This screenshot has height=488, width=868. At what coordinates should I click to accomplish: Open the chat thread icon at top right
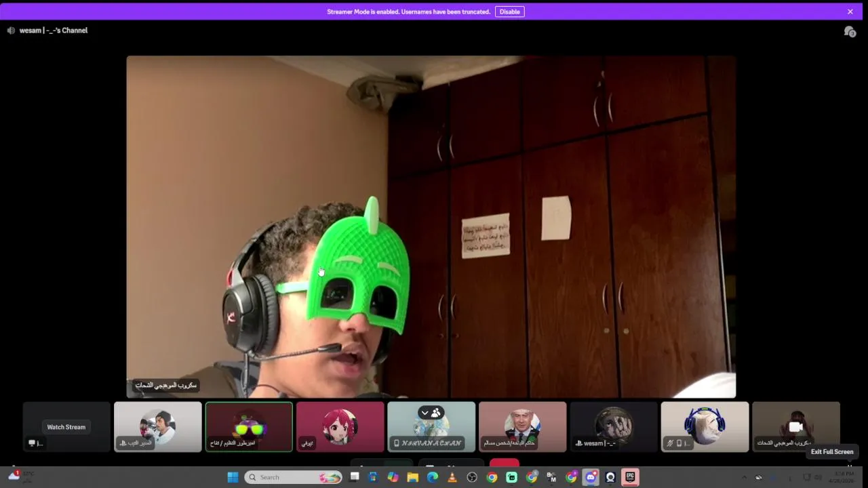pos(849,31)
